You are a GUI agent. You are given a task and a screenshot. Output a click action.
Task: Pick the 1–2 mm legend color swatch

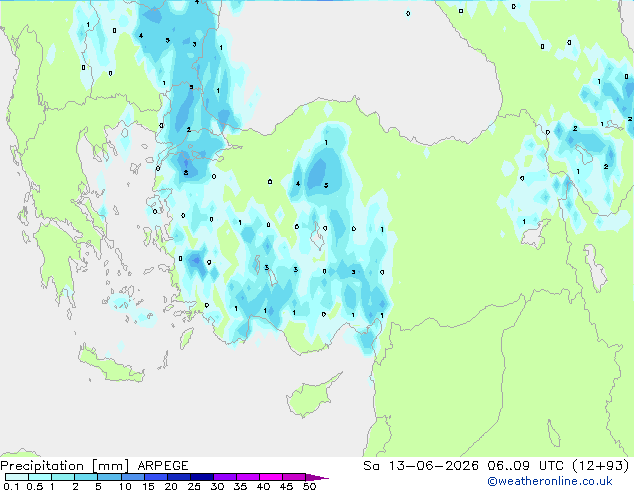pyautogui.click(x=63, y=477)
